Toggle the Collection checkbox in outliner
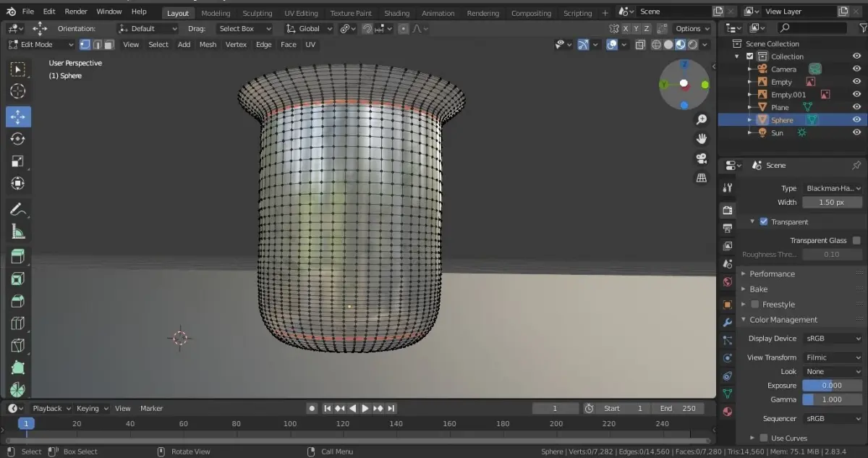This screenshot has width=868, height=458. click(750, 56)
